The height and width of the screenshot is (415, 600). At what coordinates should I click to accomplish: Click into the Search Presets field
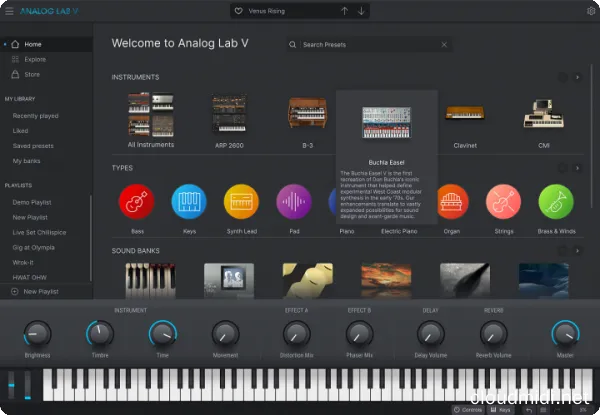[369, 45]
